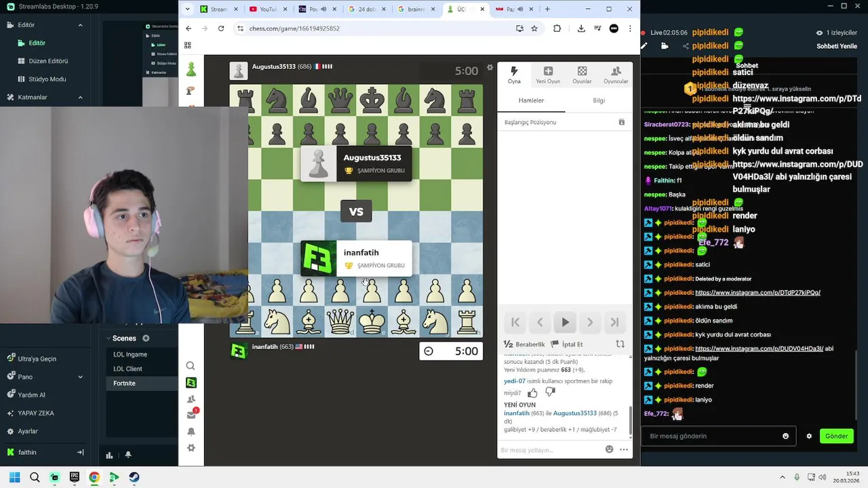The height and width of the screenshot is (488, 868).
Task: Open the chat settings gear beside Gönder
Action: pyautogui.click(x=809, y=436)
